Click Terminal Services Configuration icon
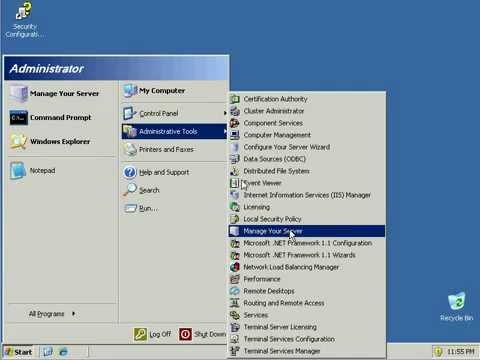480x360 pixels. tap(235, 339)
